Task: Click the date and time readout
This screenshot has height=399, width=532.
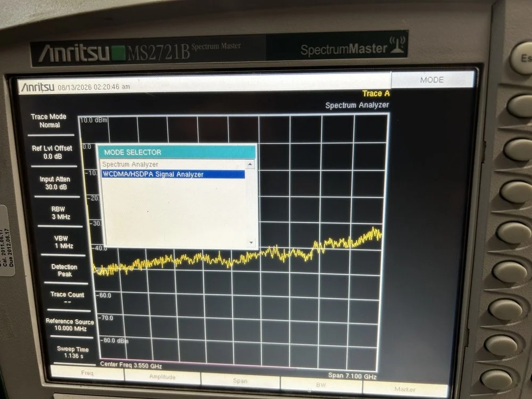Action: click(x=94, y=87)
